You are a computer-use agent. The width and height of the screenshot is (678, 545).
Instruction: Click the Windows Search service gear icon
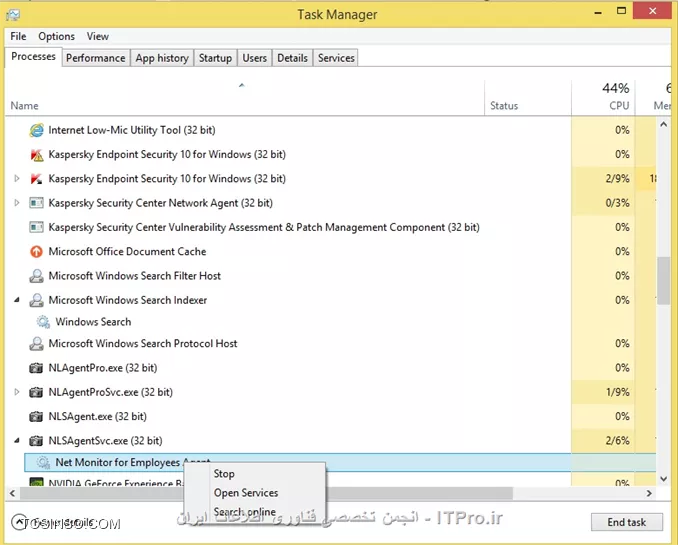43,321
